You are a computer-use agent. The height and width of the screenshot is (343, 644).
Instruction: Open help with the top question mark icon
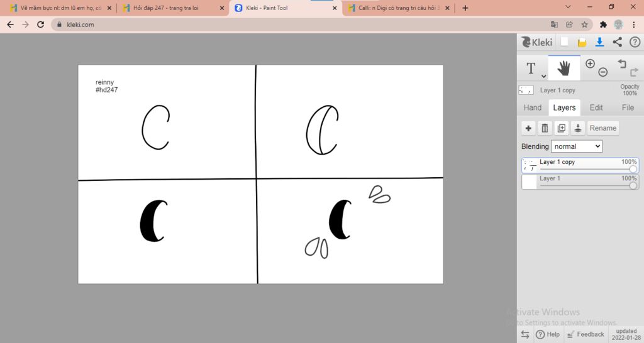pos(635,42)
